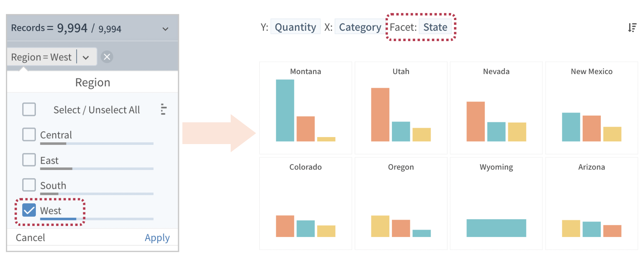Open the Region = West filter dropdown arrow
644x260 pixels.
pos(86,57)
